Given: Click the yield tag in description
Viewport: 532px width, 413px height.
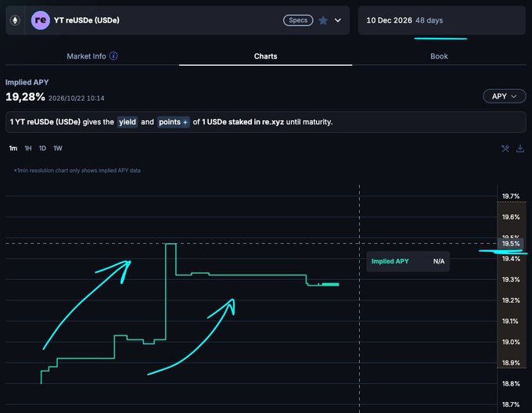Looking at the screenshot, I should [128, 122].
